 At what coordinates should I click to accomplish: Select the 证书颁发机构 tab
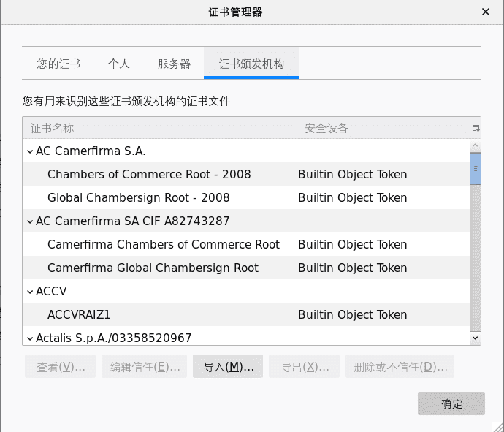click(251, 64)
